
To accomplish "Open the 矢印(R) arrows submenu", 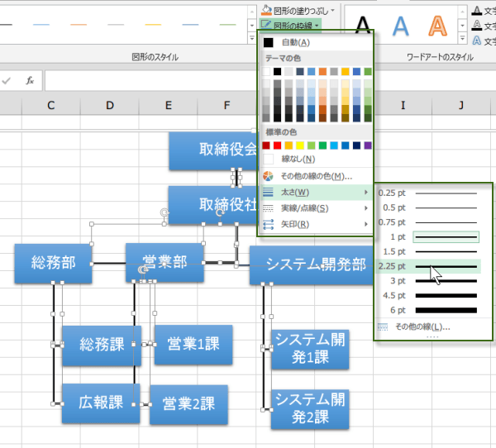I will pos(315,224).
